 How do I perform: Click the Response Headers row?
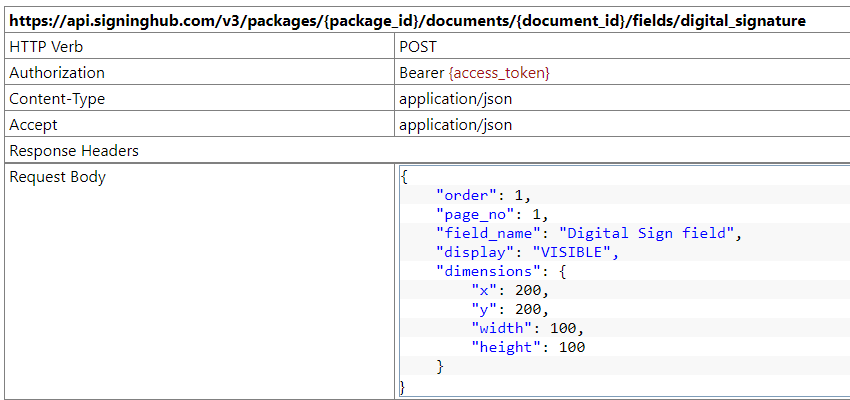point(74,151)
